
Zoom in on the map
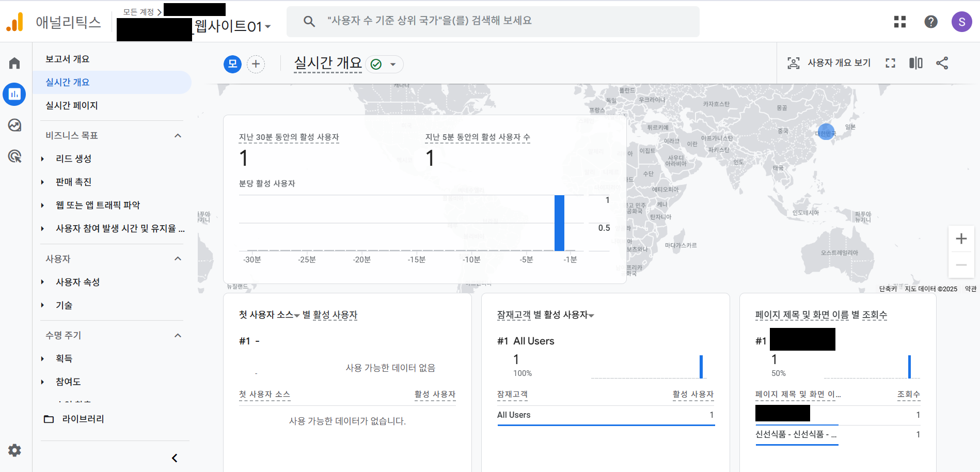pyautogui.click(x=961, y=239)
